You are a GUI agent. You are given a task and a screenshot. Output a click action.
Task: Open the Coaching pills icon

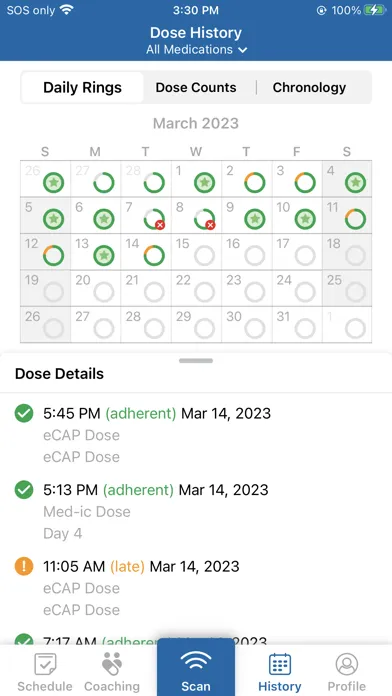click(111, 664)
